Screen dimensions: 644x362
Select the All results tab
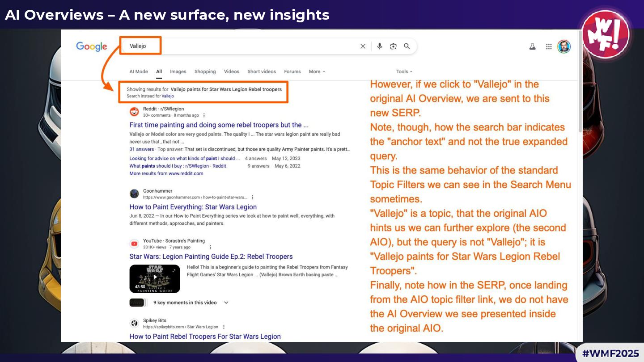[x=159, y=72]
